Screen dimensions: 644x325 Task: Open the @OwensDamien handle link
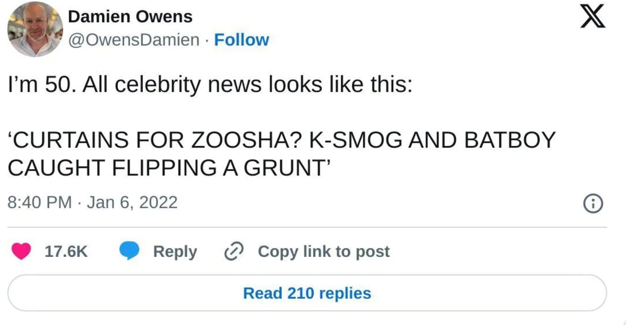tap(134, 40)
